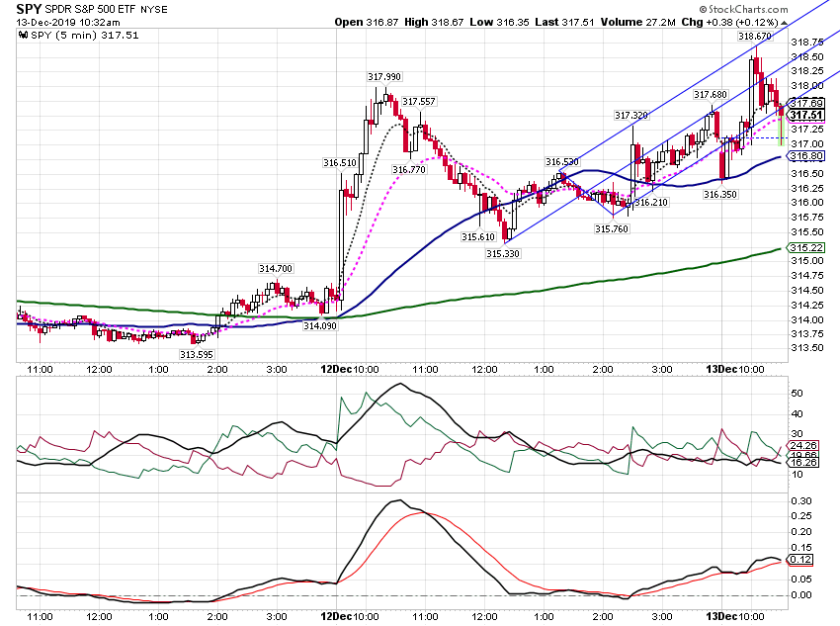
Task: Select the 315.610 price annotation
Action: pos(478,237)
